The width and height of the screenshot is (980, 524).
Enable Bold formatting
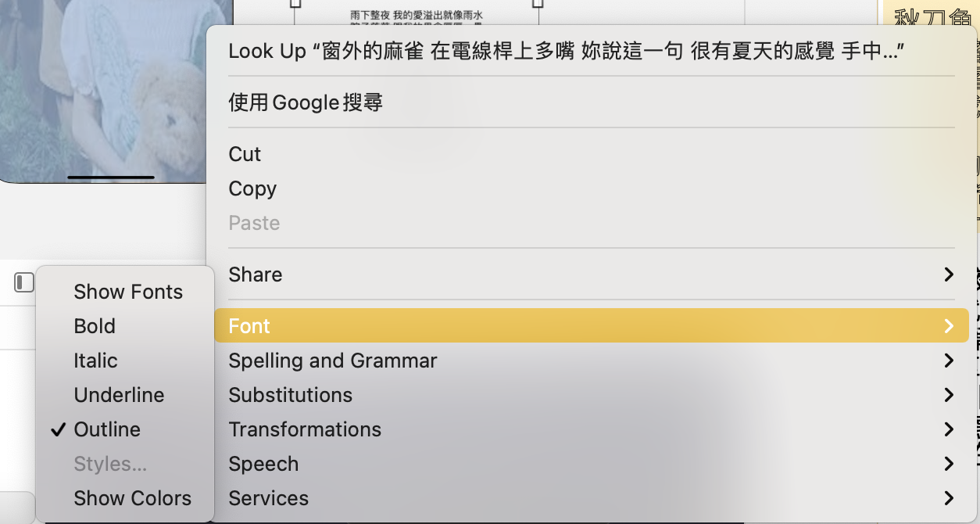[x=95, y=326]
